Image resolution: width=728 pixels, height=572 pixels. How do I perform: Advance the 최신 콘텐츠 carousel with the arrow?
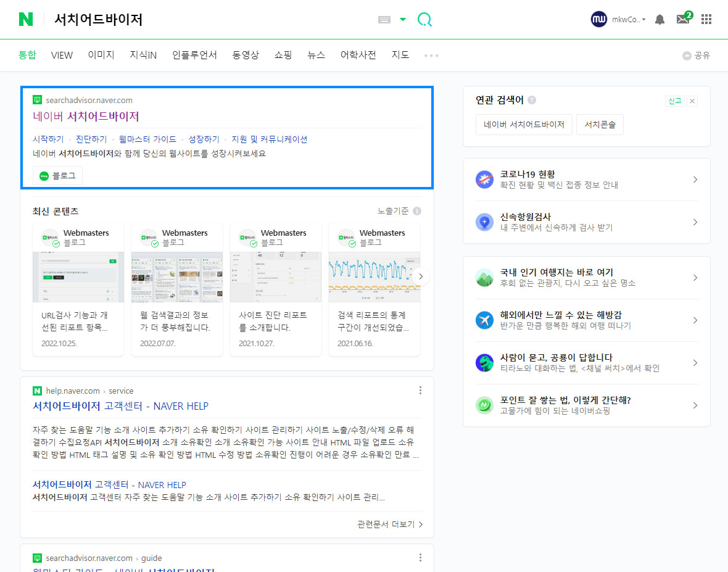point(421,276)
